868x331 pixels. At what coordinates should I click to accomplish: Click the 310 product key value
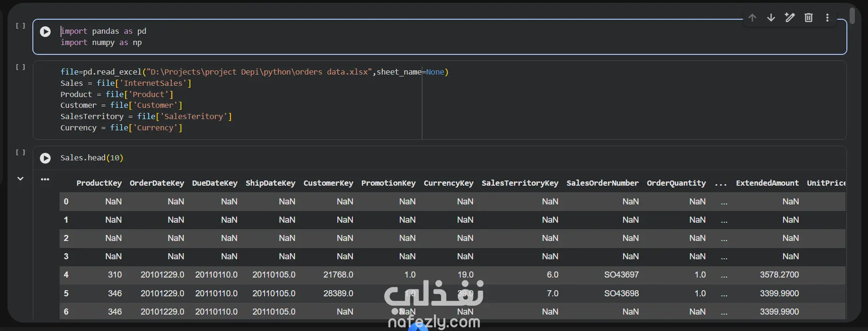[x=114, y=275]
